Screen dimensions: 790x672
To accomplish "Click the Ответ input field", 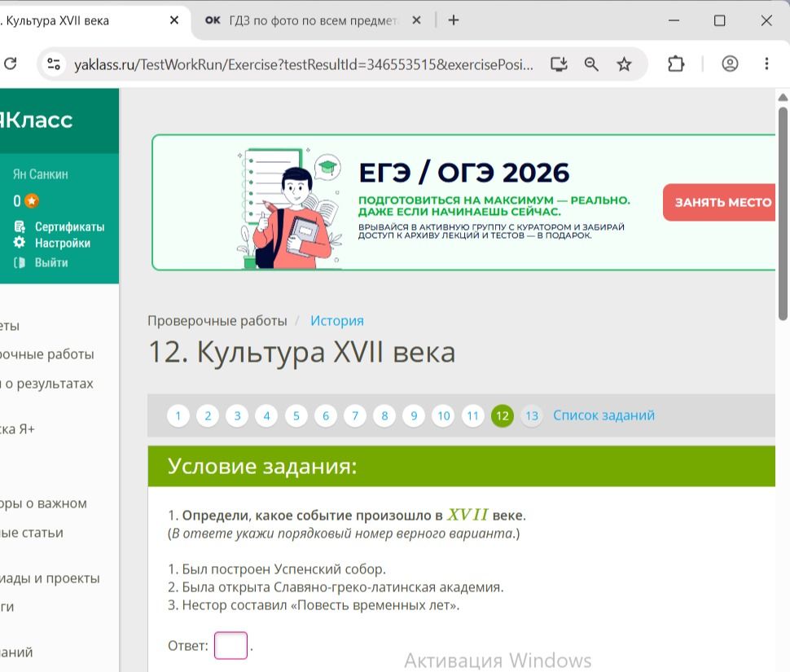I will coord(230,645).
